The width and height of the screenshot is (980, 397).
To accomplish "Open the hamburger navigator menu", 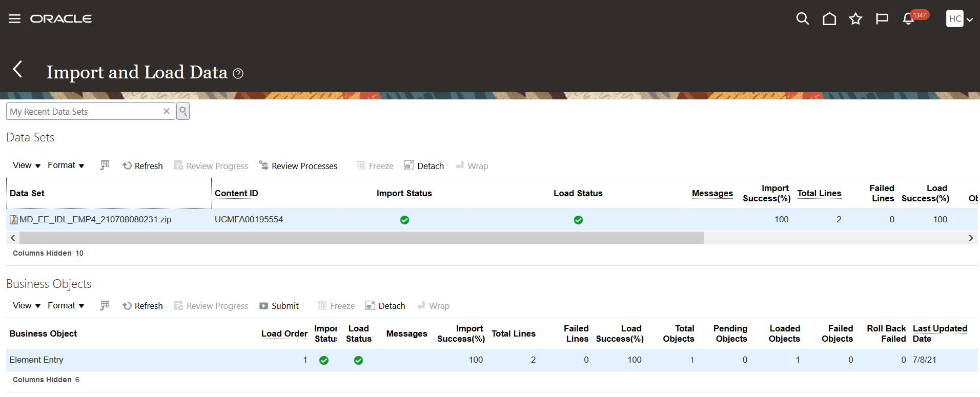I will click(x=14, y=19).
